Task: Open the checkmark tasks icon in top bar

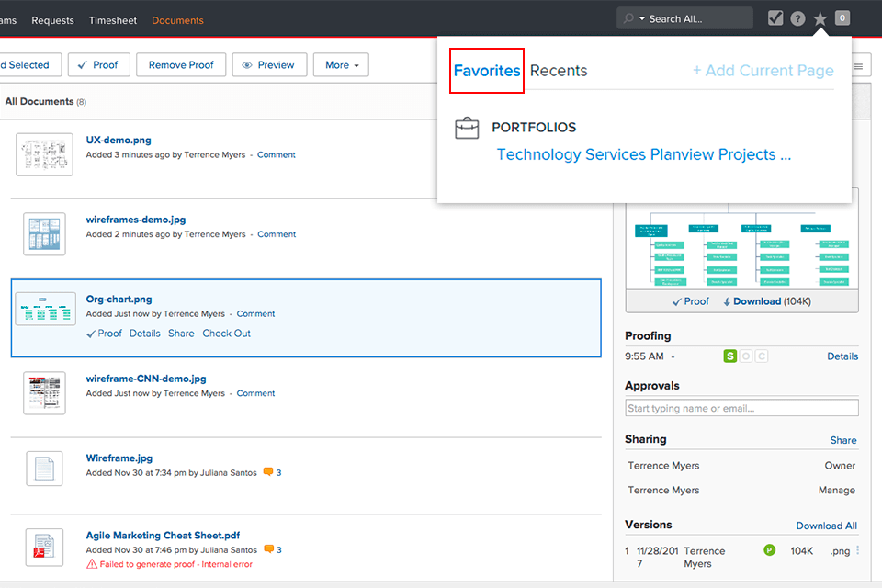Action: (x=775, y=18)
